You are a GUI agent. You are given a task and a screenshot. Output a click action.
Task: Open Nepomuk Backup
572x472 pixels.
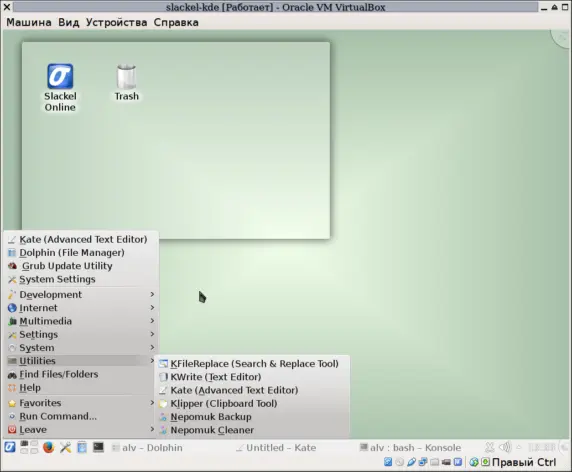pos(252,417)
